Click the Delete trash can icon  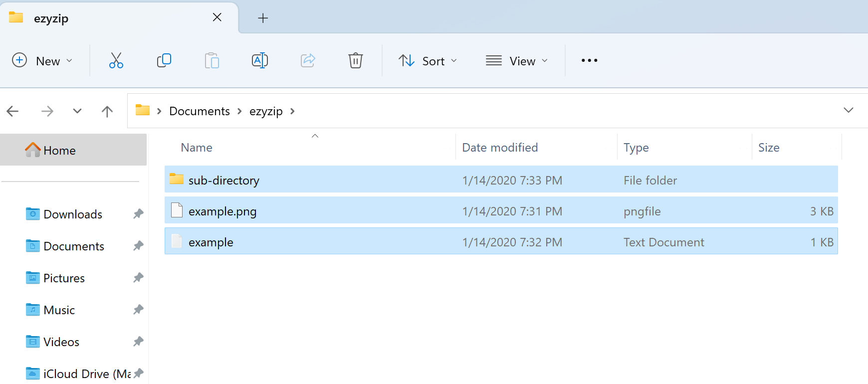355,60
